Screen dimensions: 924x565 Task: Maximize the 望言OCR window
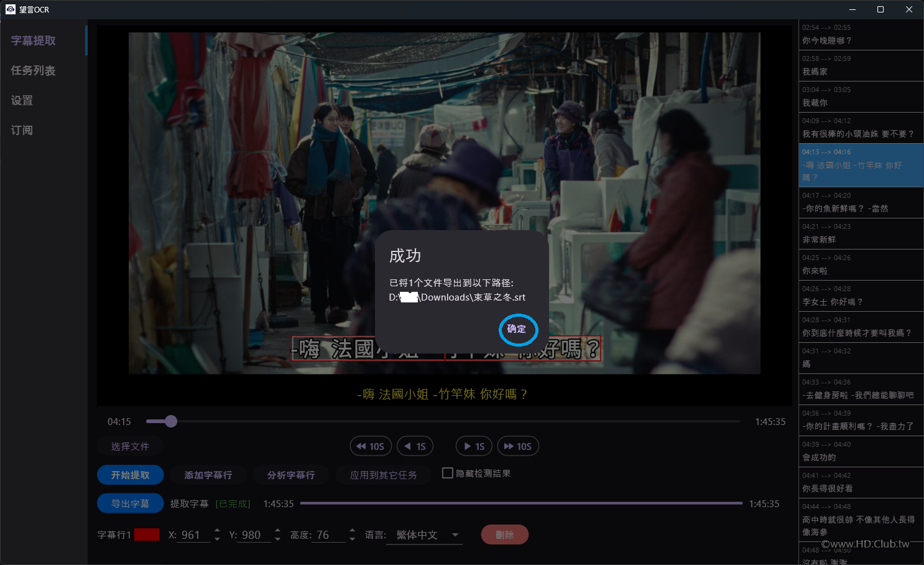(x=880, y=9)
